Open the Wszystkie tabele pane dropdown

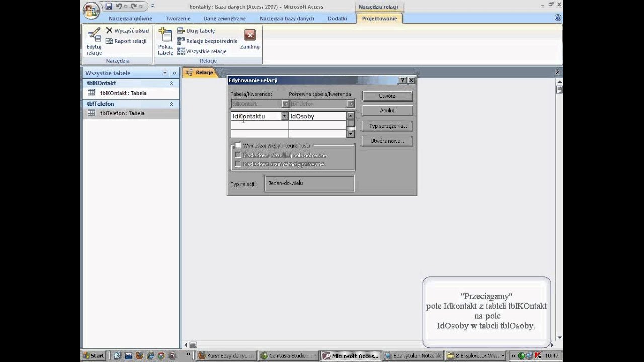tap(165, 73)
